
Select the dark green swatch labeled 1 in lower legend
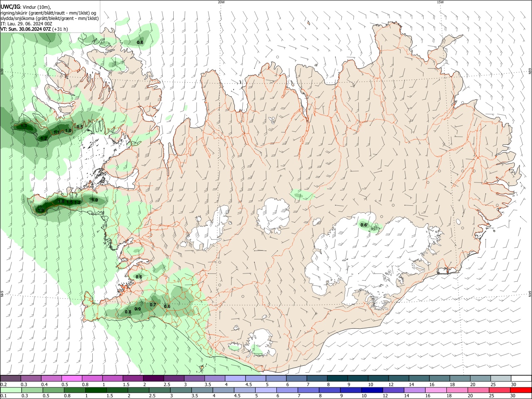pyautogui.click(x=96, y=390)
